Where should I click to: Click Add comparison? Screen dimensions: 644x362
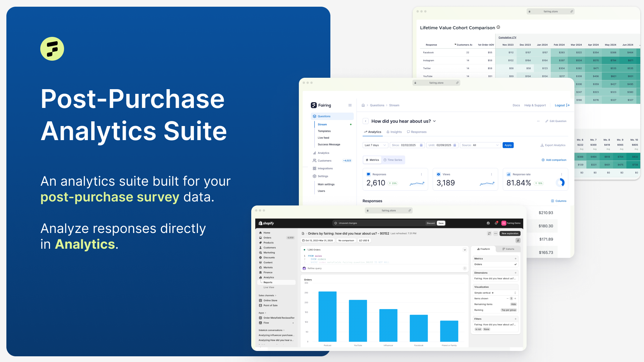[554, 160]
